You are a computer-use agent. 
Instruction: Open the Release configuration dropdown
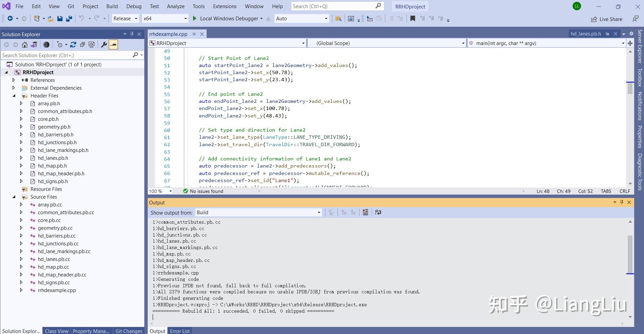(x=125, y=19)
